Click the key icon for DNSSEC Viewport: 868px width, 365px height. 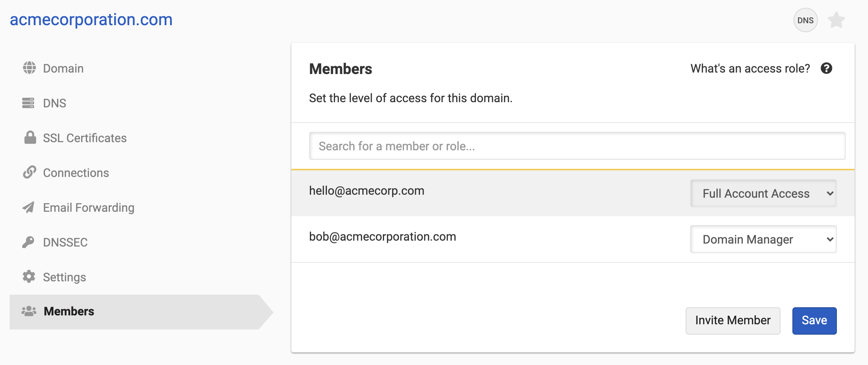click(28, 242)
